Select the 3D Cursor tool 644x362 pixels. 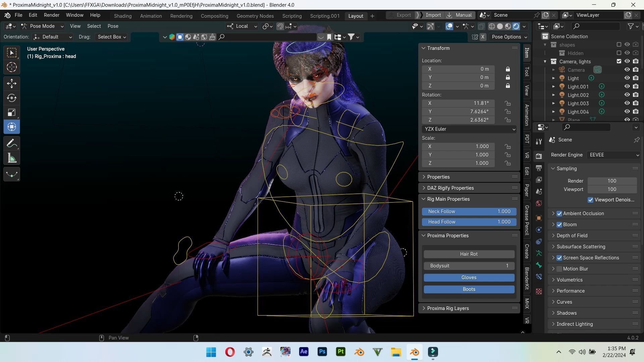point(12,67)
